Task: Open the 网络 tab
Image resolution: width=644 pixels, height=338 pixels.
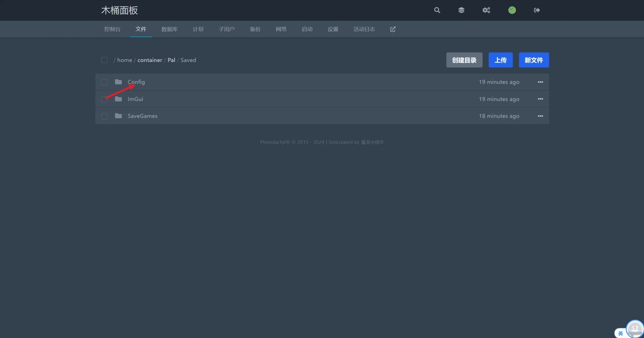Action: [281, 29]
